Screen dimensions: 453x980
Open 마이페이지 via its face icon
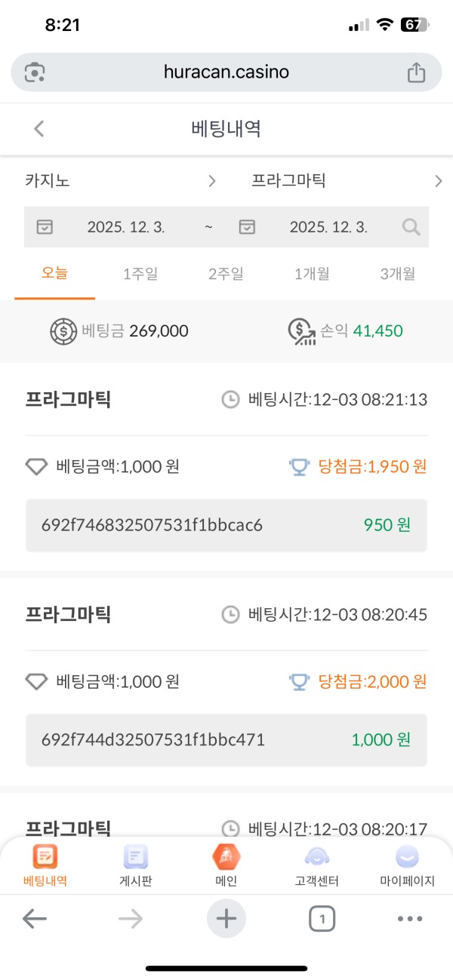click(407, 857)
